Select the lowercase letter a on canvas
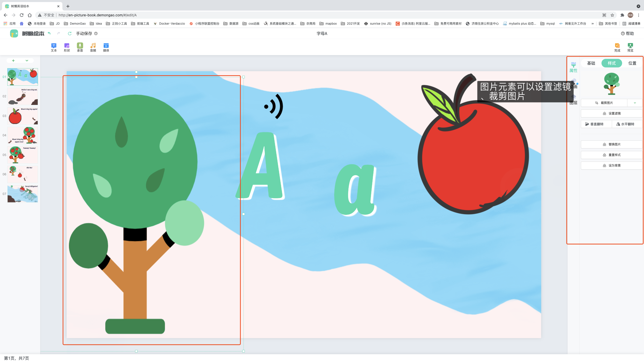 (355, 190)
